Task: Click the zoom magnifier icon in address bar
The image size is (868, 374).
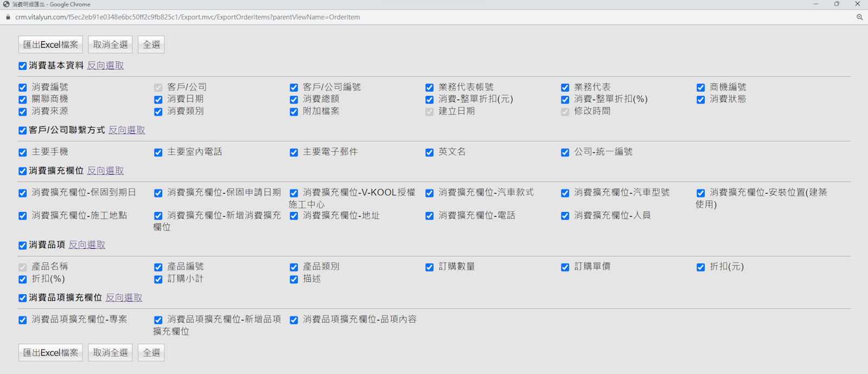Action: 859,17
